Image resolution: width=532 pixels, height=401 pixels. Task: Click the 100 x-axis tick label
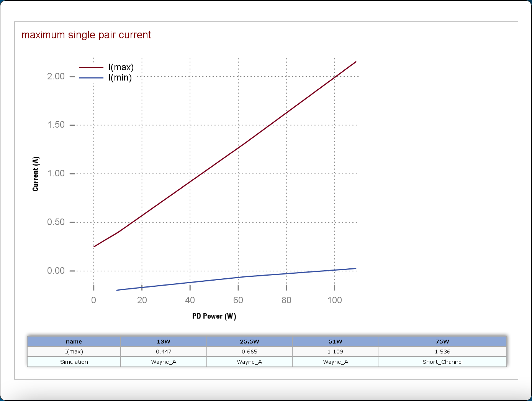(x=334, y=300)
